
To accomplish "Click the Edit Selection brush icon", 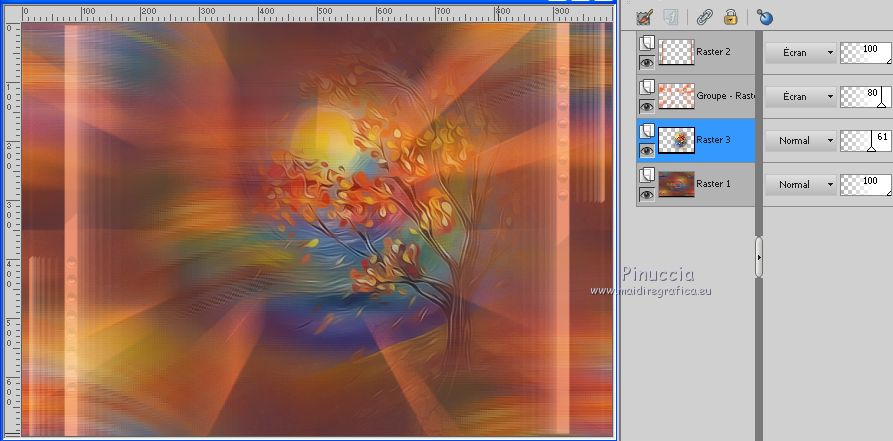I will point(645,17).
